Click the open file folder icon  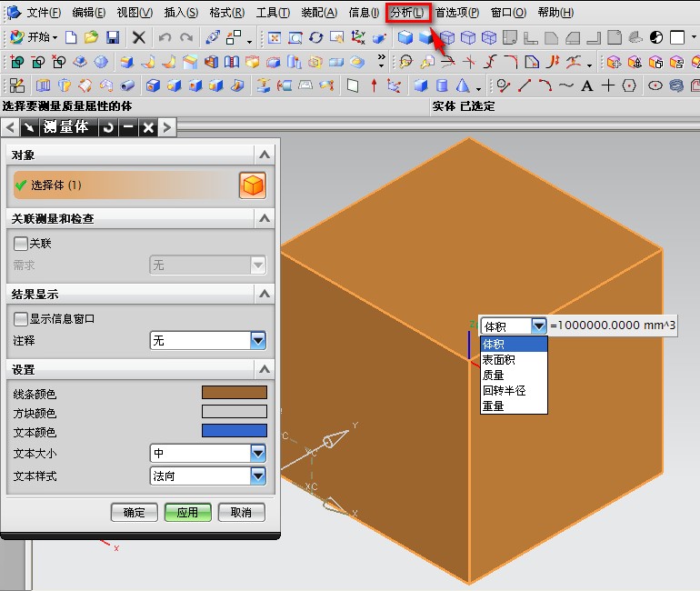[x=92, y=37]
